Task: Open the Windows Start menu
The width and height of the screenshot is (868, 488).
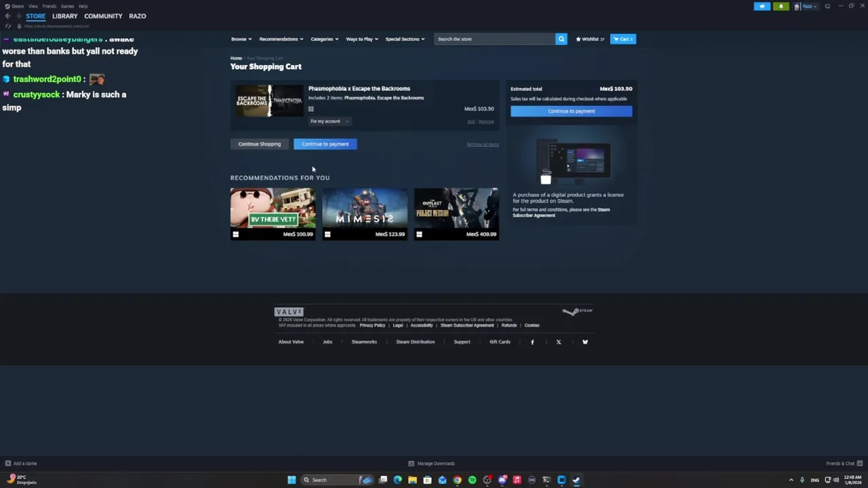Action: click(x=292, y=480)
